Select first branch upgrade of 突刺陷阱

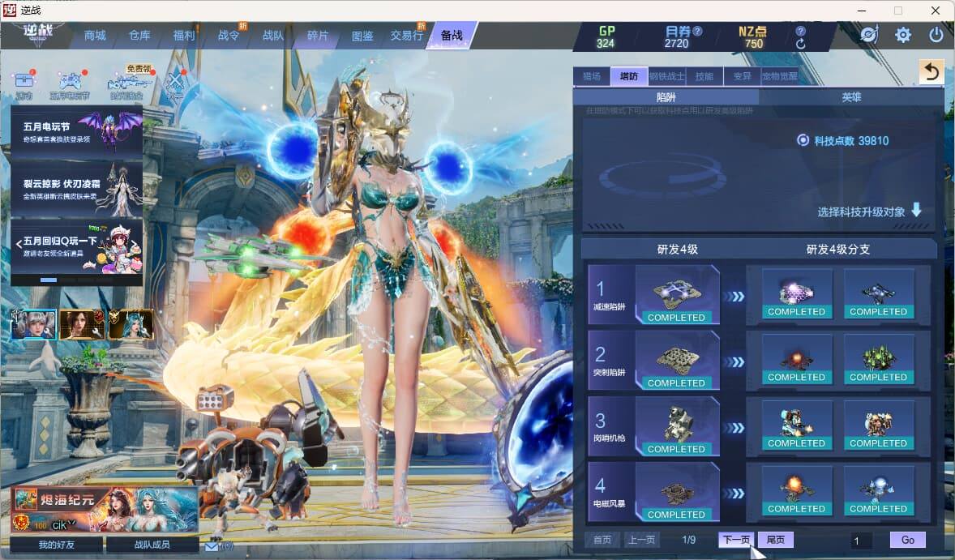coord(796,360)
